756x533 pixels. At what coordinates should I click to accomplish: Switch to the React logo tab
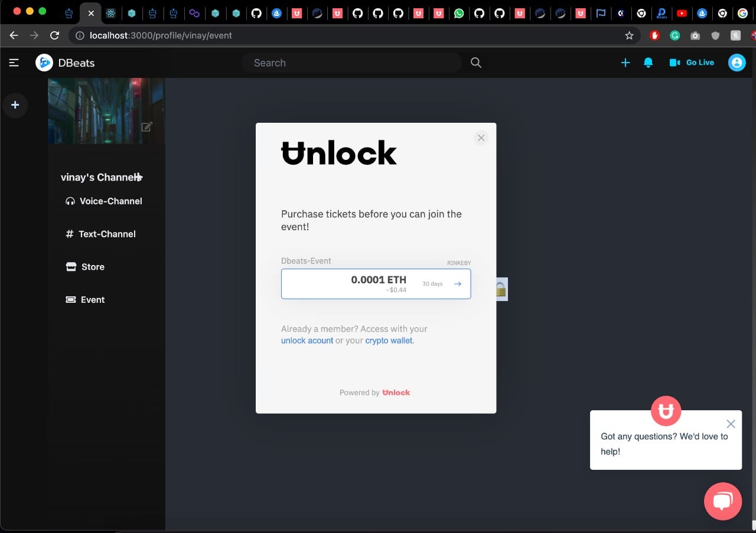(x=110, y=13)
